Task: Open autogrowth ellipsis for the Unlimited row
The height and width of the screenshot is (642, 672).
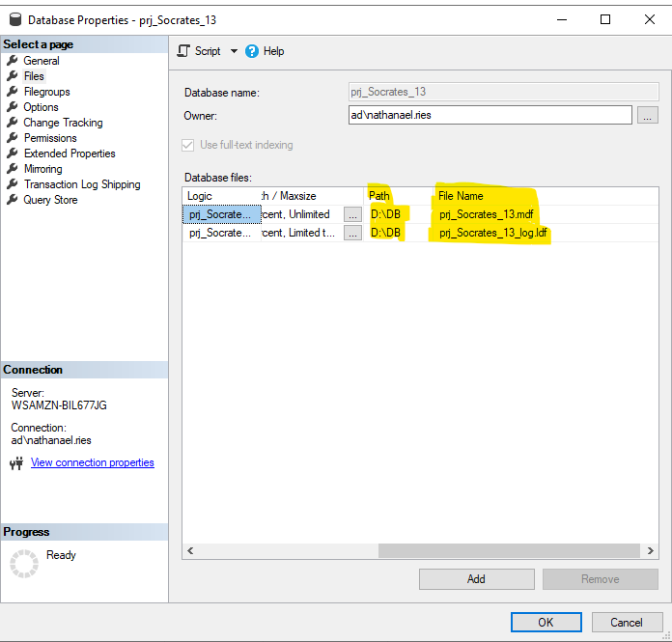Action: tap(352, 214)
